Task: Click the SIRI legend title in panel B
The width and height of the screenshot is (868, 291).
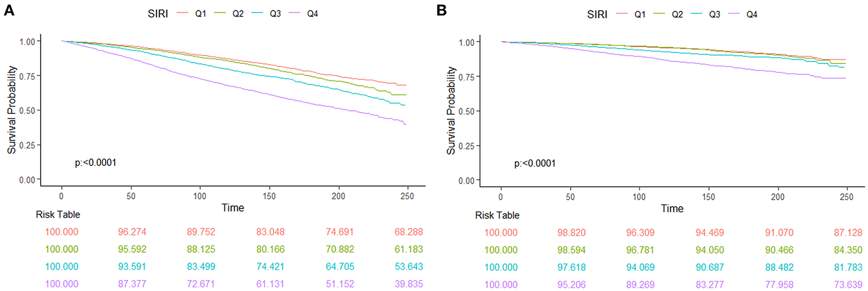Action: pos(597,15)
